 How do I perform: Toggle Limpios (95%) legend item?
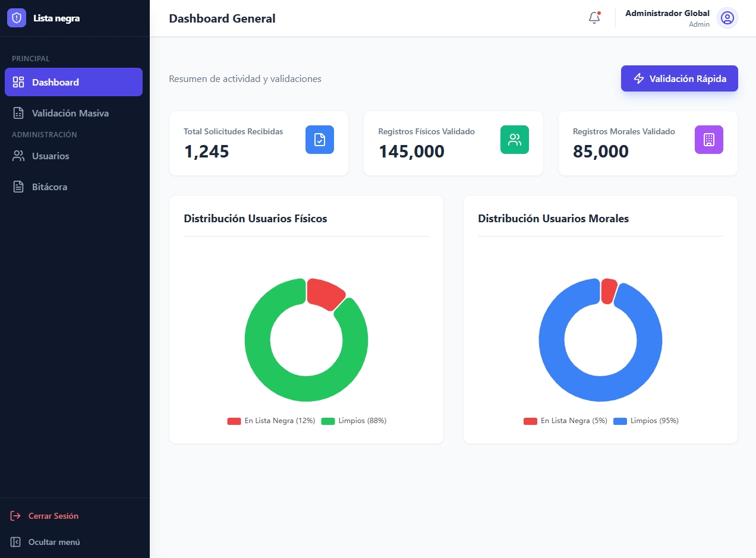pyautogui.click(x=646, y=421)
